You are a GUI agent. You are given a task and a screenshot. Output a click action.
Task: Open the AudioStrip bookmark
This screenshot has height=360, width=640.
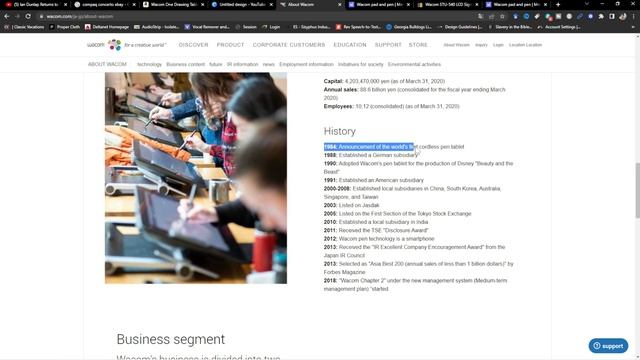click(156, 27)
